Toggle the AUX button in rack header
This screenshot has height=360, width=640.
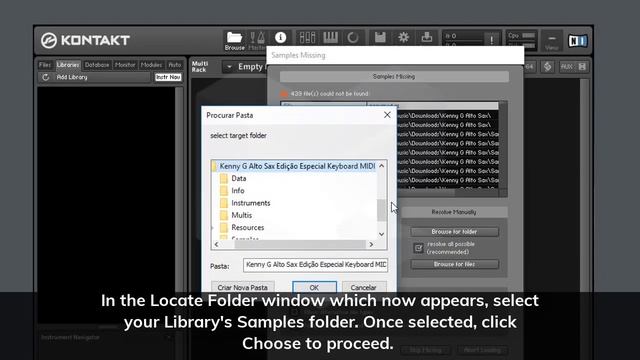coord(567,67)
